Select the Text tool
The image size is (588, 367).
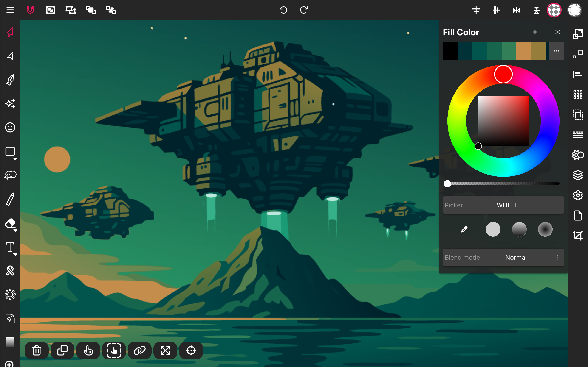point(10,247)
